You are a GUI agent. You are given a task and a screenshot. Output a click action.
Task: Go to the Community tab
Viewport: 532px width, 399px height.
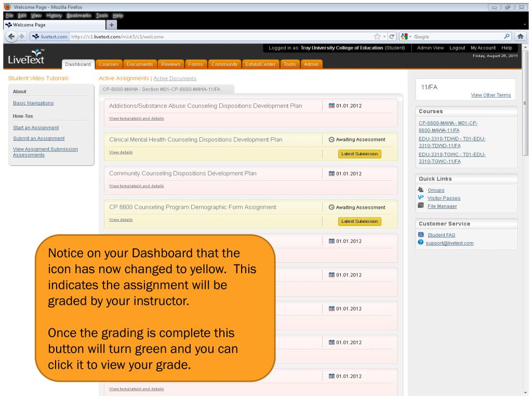point(224,64)
